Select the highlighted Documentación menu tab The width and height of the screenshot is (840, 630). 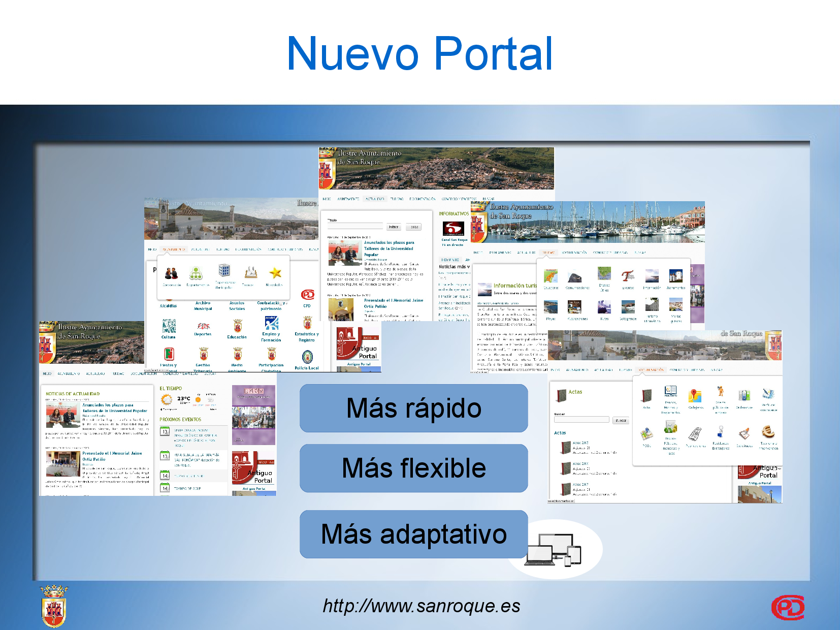click(x=652, y=370)
